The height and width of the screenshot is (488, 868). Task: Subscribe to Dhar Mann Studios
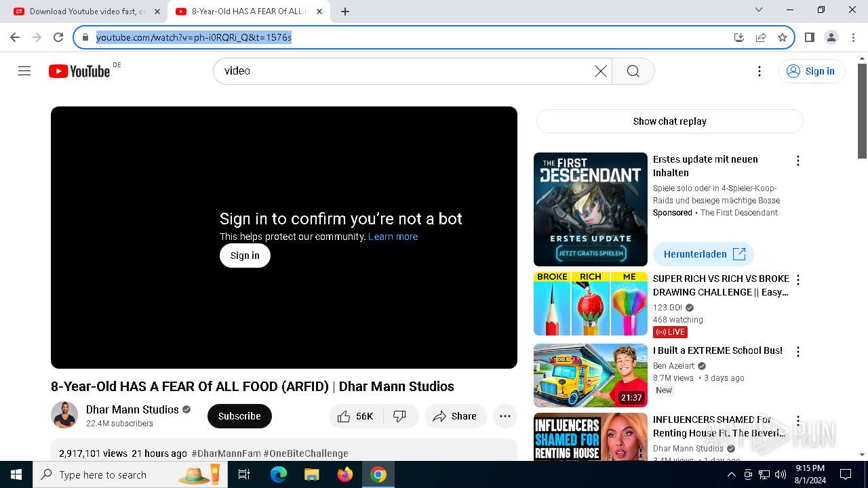239,416
